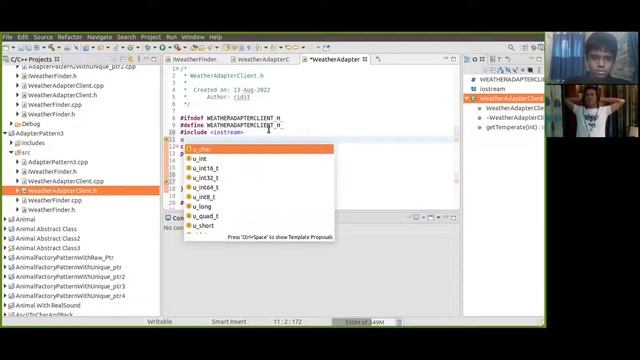Screen dimensions: 640x360
Task: Select u_char from autocomplete list
Action: point(259,149)
